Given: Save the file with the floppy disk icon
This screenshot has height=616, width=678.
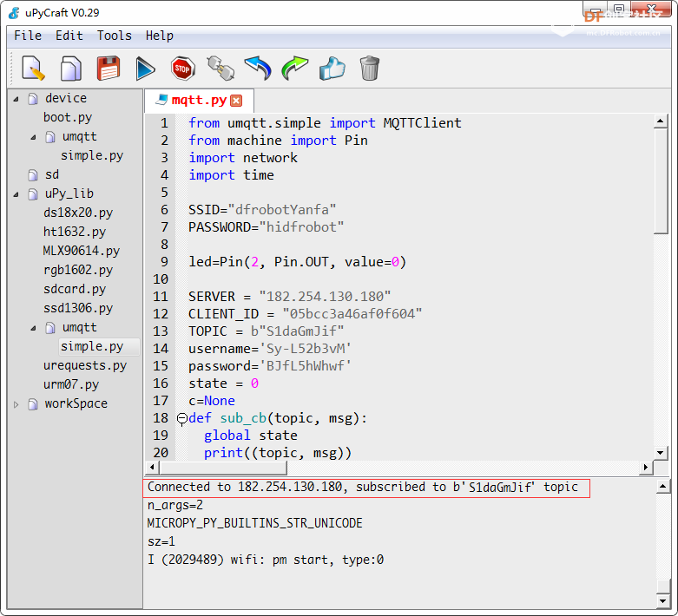Looking at the screenshot, I should [x=109, y=69].
